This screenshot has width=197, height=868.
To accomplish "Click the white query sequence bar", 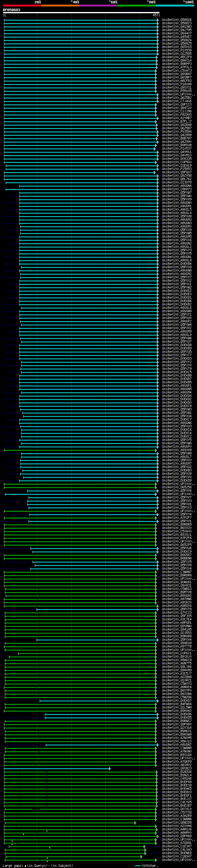I will [x=81, y=13].
